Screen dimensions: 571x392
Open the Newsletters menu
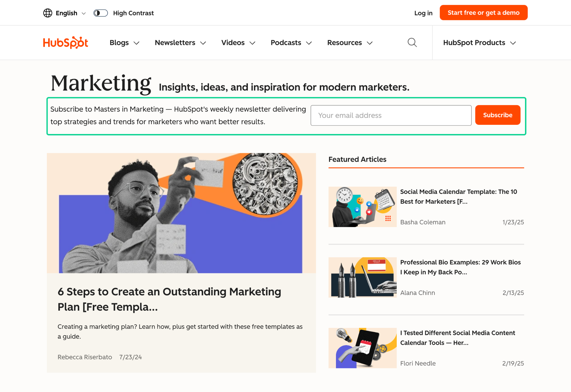click(x=180, y=43)
